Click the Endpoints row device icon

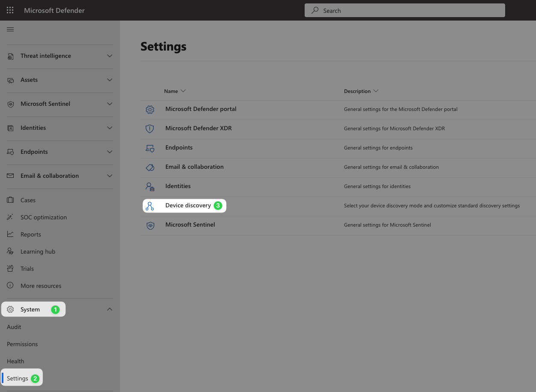click(x=150, y=148)
